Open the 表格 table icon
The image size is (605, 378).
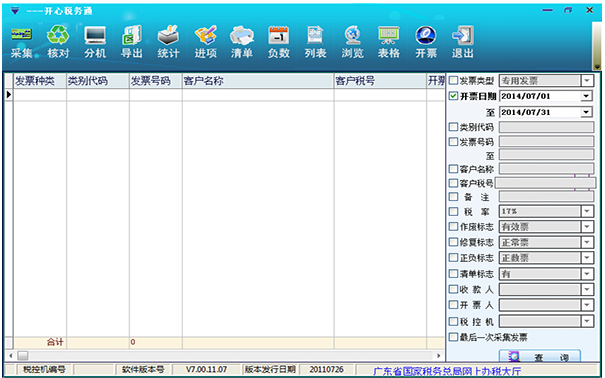tap(389, 43)
